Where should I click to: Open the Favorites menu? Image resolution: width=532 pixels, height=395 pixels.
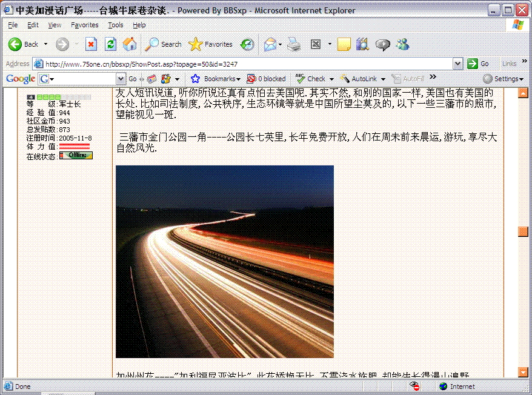(84, 25)
